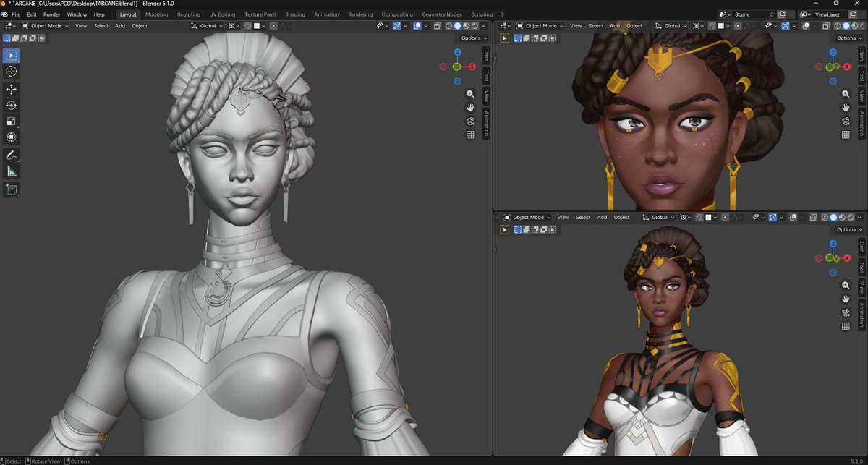Open the Render menu
The width and height of the screenshot is (868, 465).
tap(52, 14)
